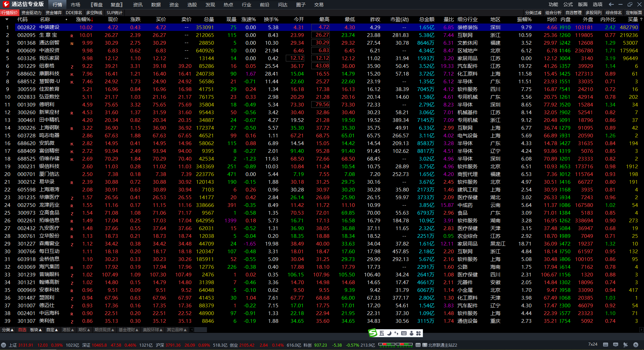The width and height of the screenshot is (644, 350).
Task: Expand the 期货现货 dropdown
Action: [x=104, y=330]
